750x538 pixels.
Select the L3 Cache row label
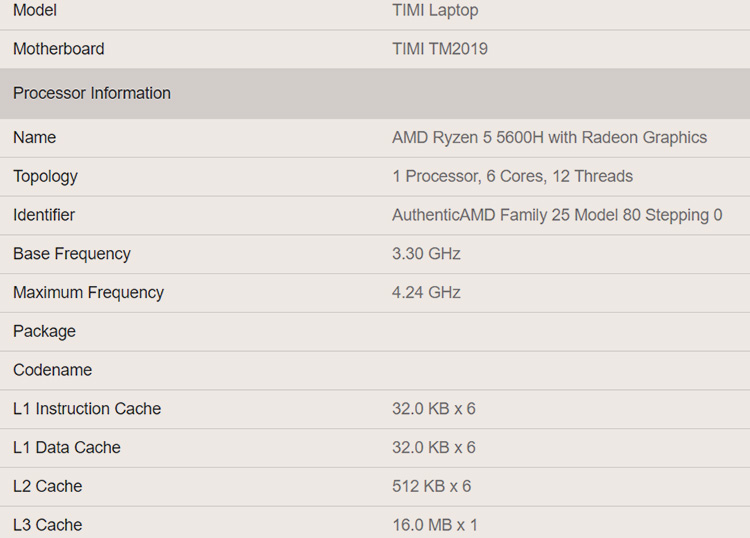pos(47,525)
